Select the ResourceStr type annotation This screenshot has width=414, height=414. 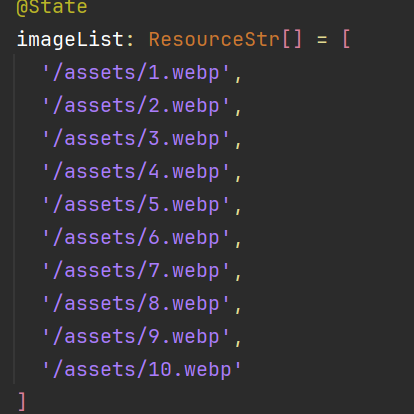tap(214, 39)
